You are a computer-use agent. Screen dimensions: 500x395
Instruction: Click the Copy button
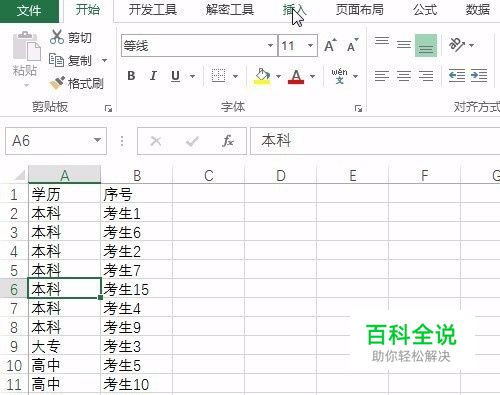tap(70, 61)
